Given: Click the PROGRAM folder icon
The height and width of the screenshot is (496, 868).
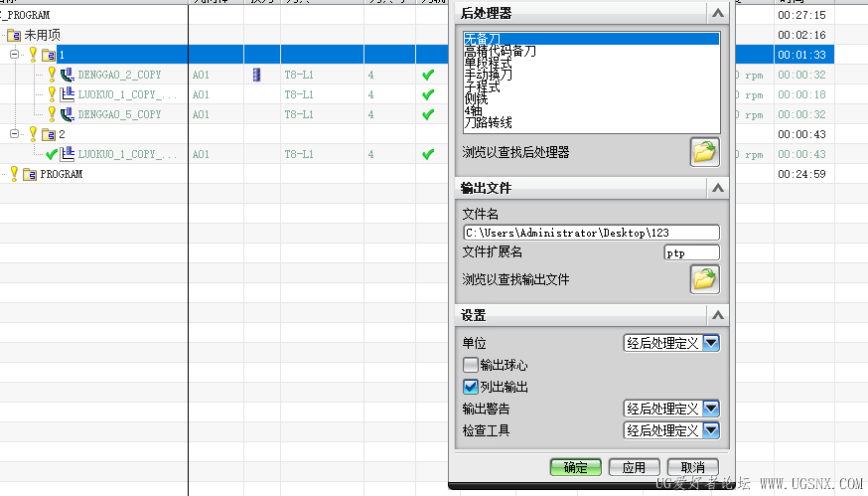Looking at the screenshot, I should [30, 174].
